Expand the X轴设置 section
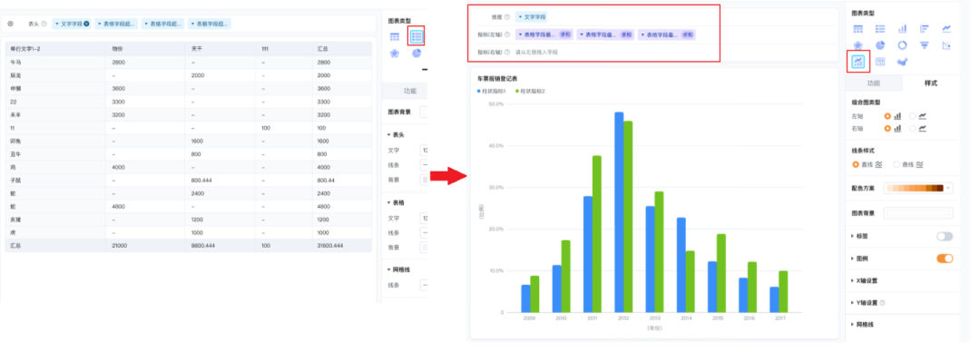This screenshot has width=980, height=362. coord(867,280)
